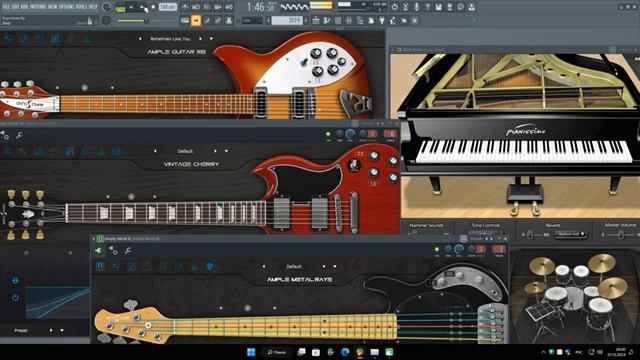Toggle pattern/song mode switch
This screenshot has width=640, height=360.
coord(120,7)
